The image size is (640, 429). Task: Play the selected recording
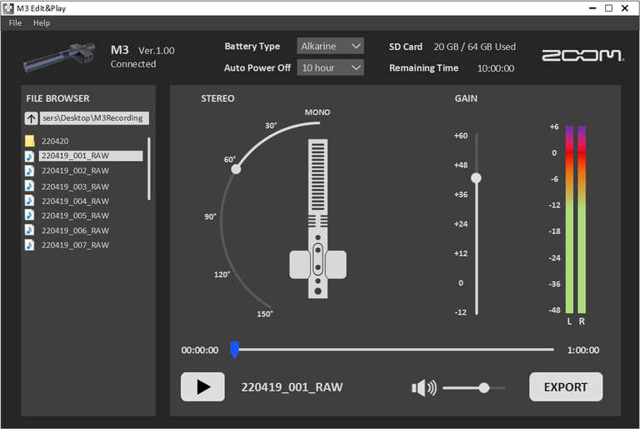coord(203,387)
